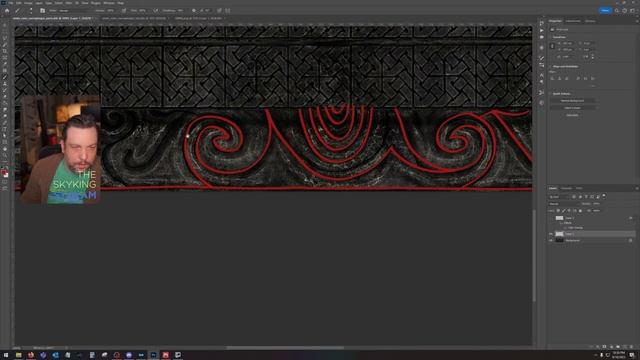Viewport: 640px width, 360px height.
Task: Open the Kind filter dropdown in Layers panel
Action: coord(560,197)
